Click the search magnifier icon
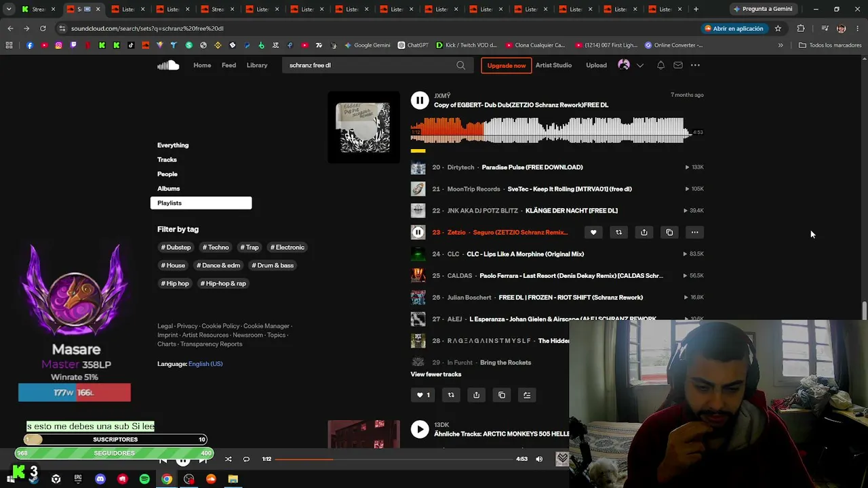This screenshot has width=868, height=488. [x=461, y=65]
